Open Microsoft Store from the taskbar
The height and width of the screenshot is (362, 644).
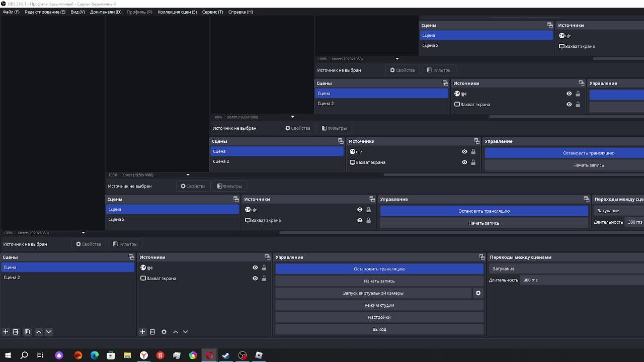point(111,355)
